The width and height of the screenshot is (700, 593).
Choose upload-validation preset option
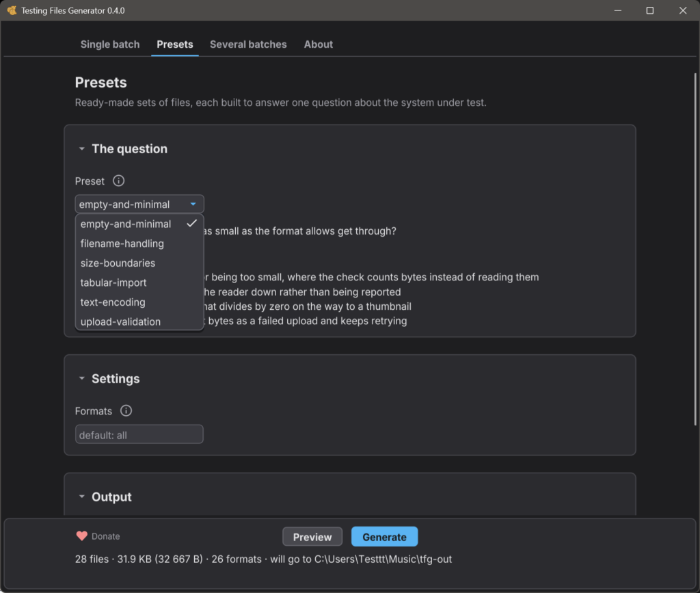click(139, 321)
